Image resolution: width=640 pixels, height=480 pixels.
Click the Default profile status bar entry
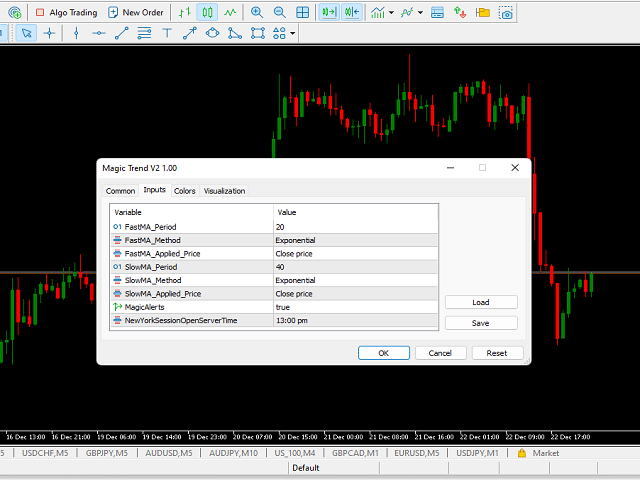click(x=306, y=468)
